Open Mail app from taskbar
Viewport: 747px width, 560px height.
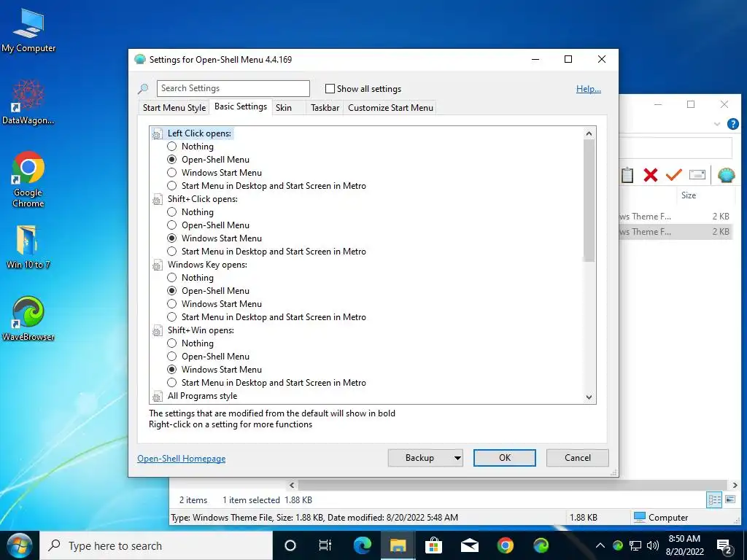point(470,545)
